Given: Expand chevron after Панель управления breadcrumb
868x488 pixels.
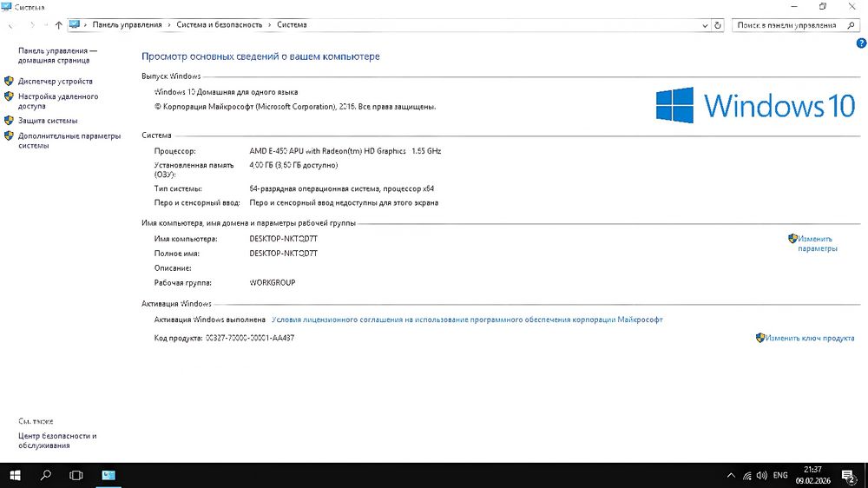Looking at the screenshot, I should [x=169, y=25].
